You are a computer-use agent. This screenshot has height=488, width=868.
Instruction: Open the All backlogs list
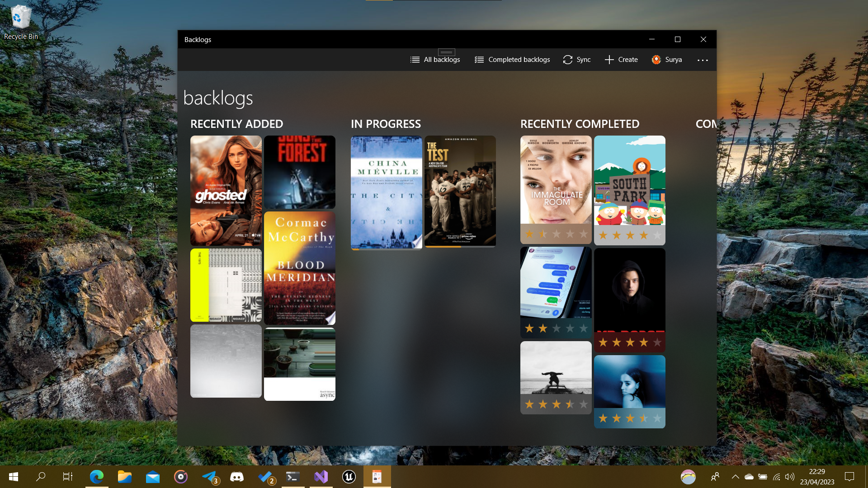coord(435,60)
